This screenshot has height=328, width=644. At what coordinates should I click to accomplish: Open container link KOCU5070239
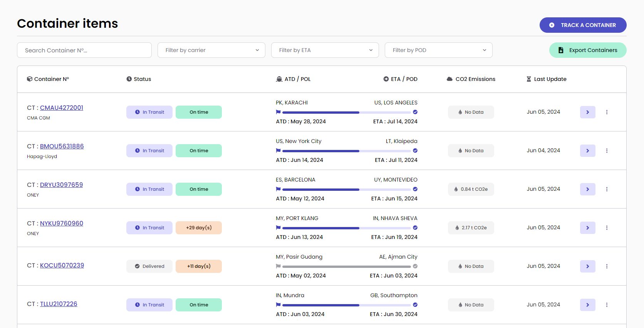[x=62, y=265]
